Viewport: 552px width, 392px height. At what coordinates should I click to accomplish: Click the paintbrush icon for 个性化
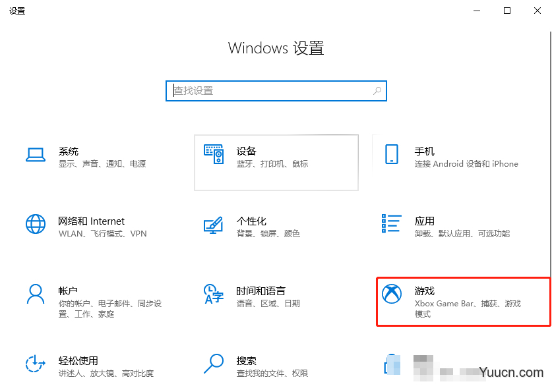[x=214, y=225]
